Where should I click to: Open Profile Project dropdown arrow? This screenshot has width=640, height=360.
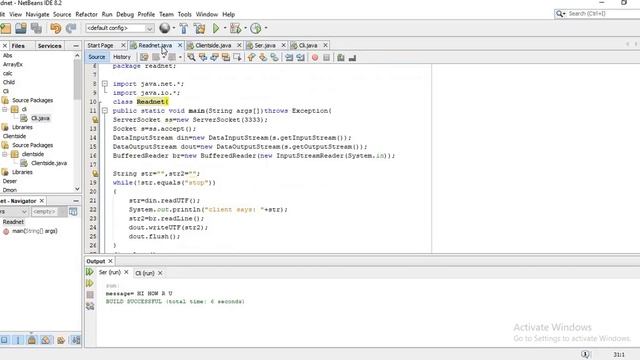[266, 28]
